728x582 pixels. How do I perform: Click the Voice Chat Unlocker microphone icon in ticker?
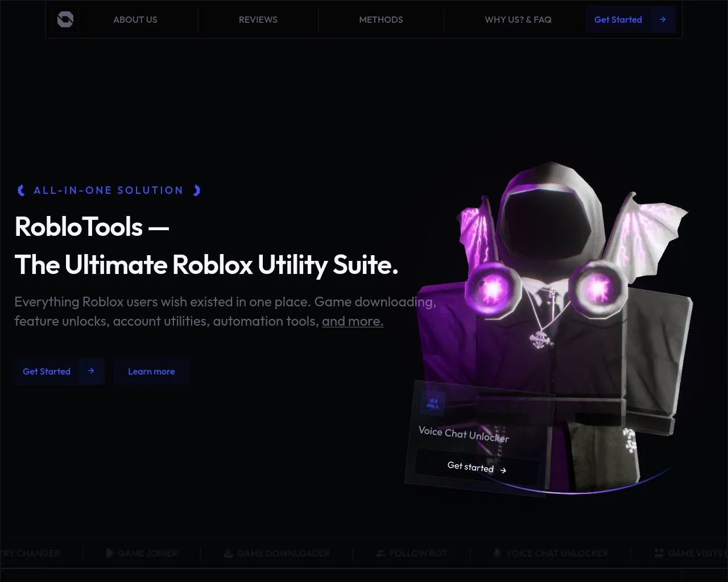tap(497, 553)
